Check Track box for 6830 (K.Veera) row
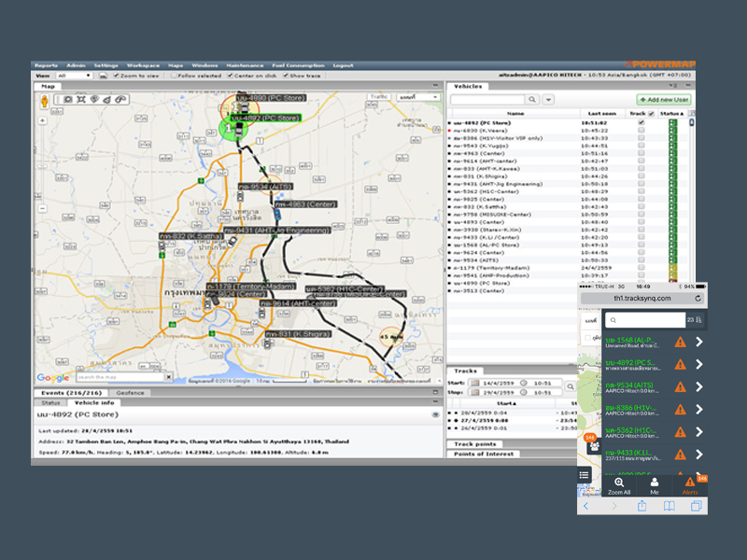 click(641, 130)
